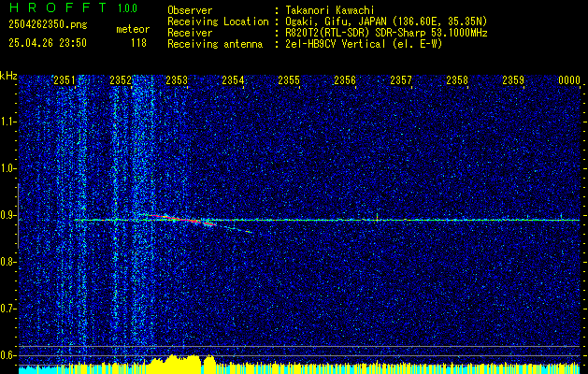Screen dimensions: 588x374
Task: Click the 2358 time marker
Action: 457,80
